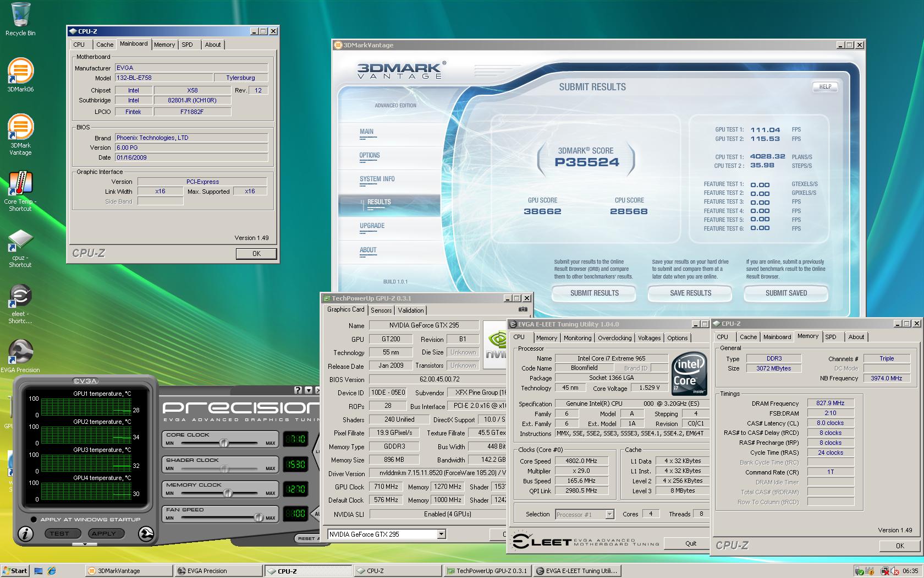
Task: Switch to CPU tab in top CPU-Z window
Action: point(79,45)
